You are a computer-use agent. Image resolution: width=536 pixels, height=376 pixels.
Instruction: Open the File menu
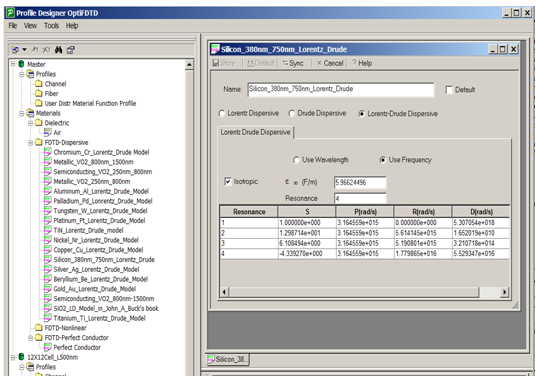click(x=13, y=26)
